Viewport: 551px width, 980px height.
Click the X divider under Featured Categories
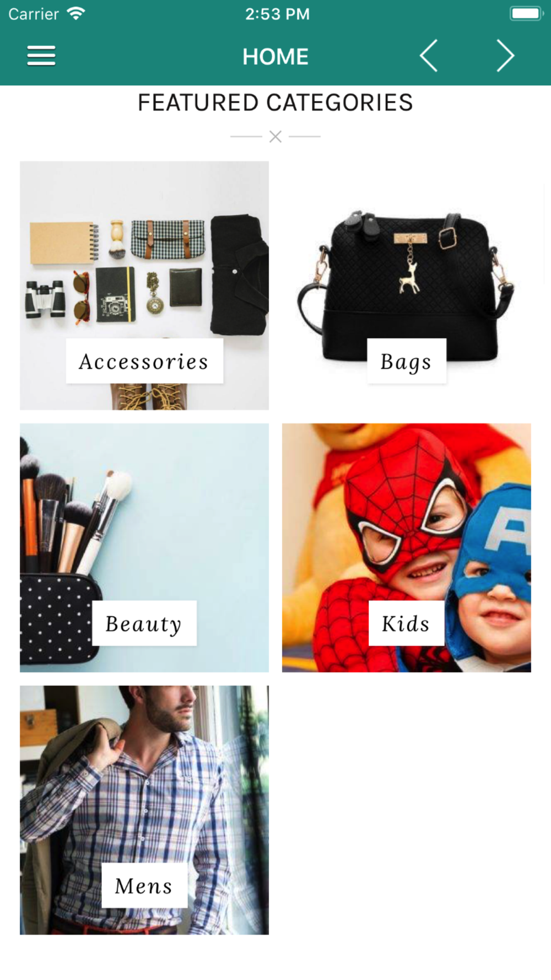[275, 136]
